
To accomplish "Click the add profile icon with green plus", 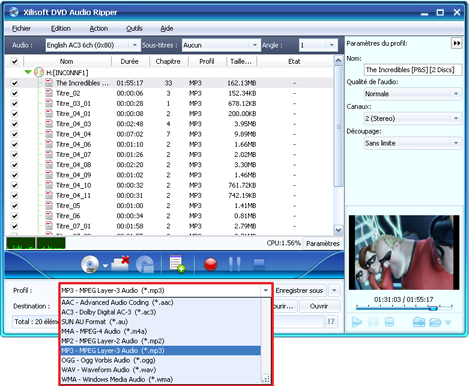I will pyautogui.click(x=177, y=264).
